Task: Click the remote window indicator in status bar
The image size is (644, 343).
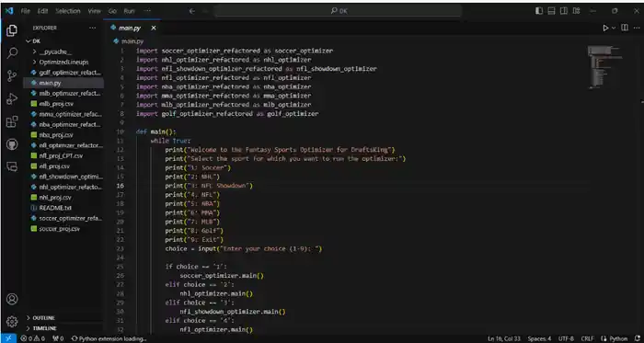Action: click(8, 338)
